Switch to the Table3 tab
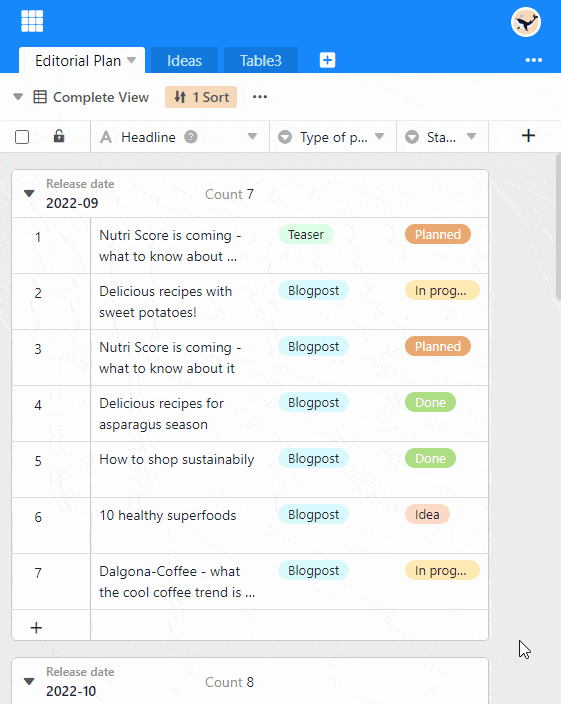 (x=260, y=61)
